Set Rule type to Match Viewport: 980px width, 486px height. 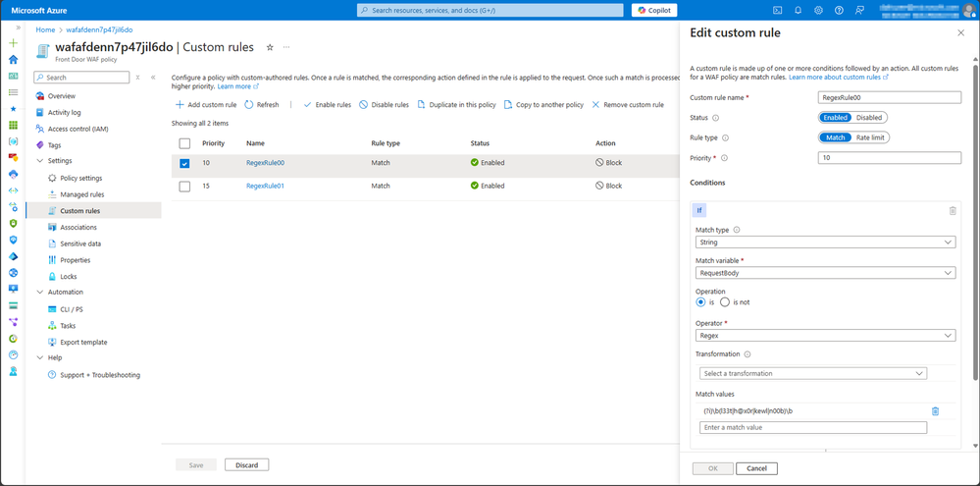(x=835, y=137)
